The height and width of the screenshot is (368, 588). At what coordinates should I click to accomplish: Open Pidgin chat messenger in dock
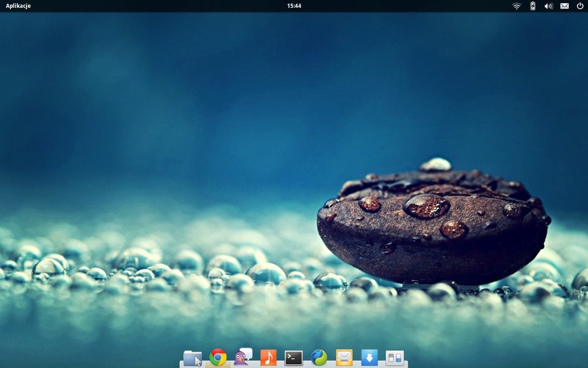pyautogui.click(x=243, y=357)
